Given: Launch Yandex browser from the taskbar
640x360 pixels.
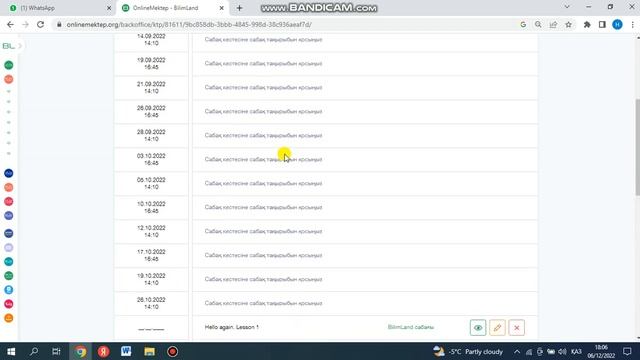Looking at the screenshot, I should (x=103, y=351).
